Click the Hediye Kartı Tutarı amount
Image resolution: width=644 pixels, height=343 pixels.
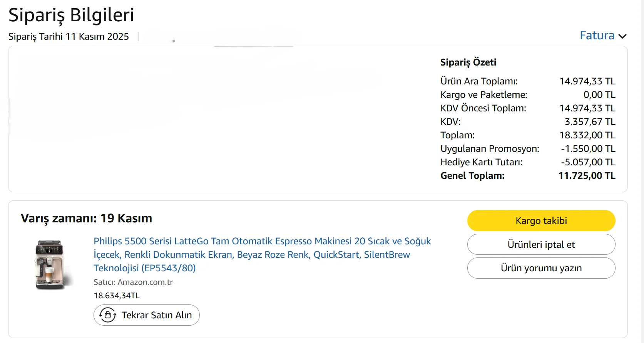coord(588,162)
